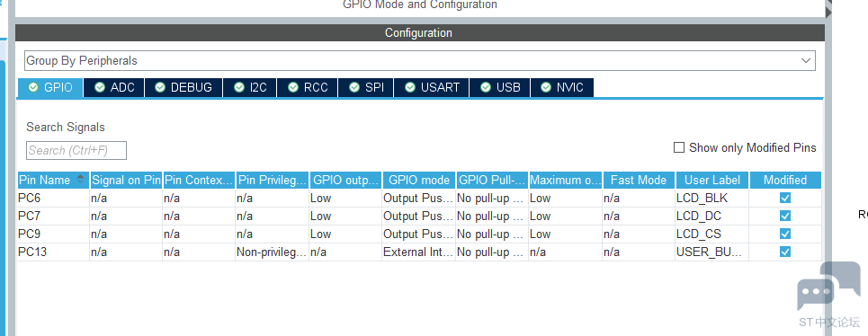Click the Pin Privilege column header

[273, 181]
